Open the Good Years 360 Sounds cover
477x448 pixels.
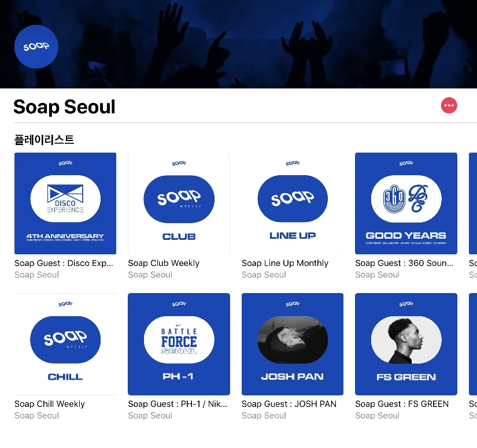[406, 203]
